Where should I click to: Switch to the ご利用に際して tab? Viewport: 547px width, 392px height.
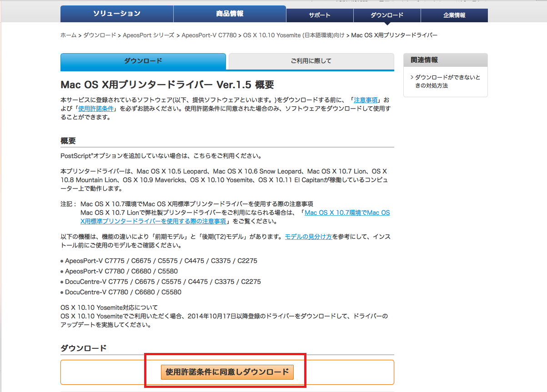[x=311, y=61]
